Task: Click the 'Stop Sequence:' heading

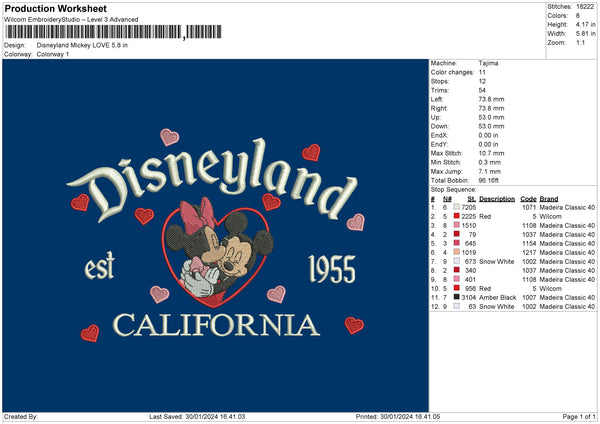Action: (x=453, y=190)
